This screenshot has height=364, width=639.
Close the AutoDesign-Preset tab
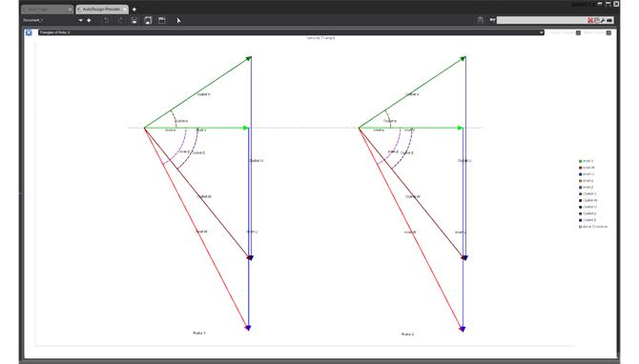(x=125, y=9)
